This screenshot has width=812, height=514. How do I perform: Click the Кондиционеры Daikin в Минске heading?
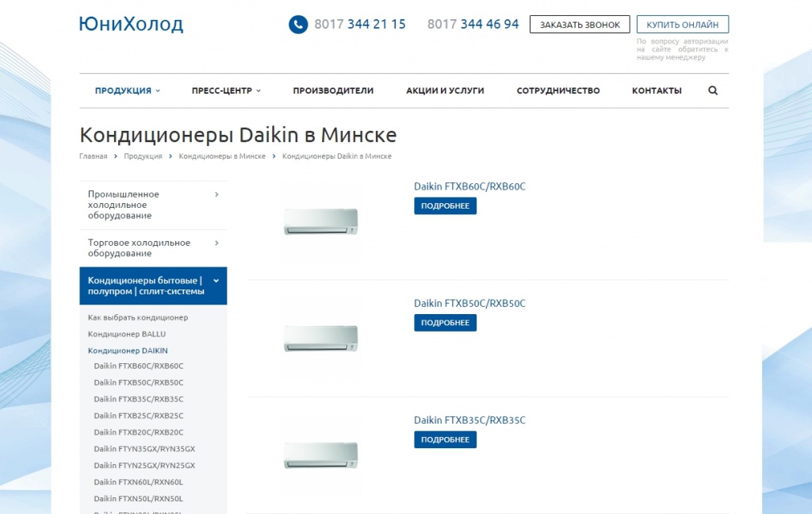(238, 135)
